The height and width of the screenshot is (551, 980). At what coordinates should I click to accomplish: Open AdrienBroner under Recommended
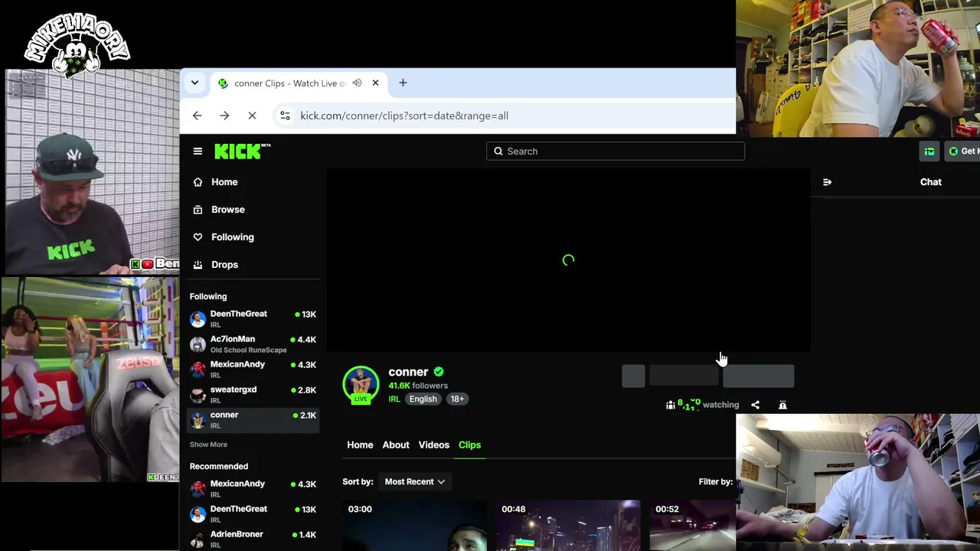253,539
